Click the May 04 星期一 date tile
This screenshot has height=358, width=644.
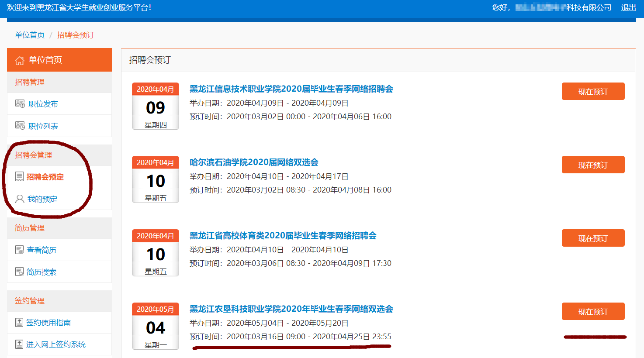click(x=156, y=327)
